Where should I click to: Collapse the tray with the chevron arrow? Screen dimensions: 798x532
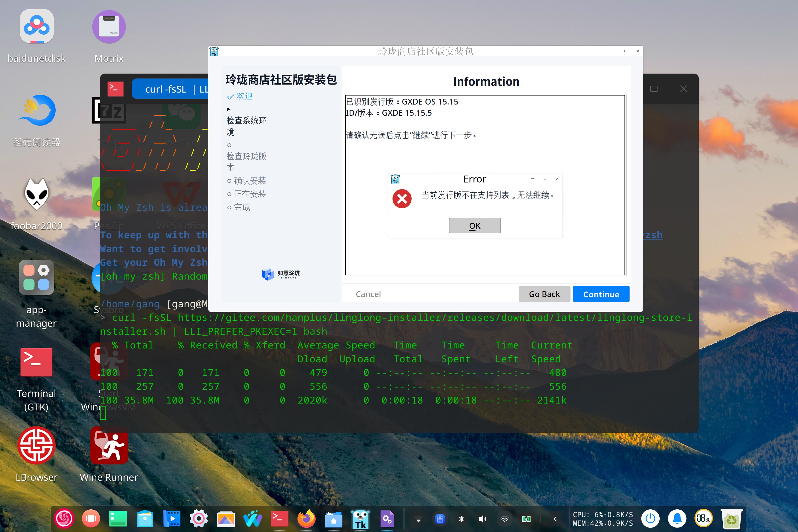click(555, 518)
